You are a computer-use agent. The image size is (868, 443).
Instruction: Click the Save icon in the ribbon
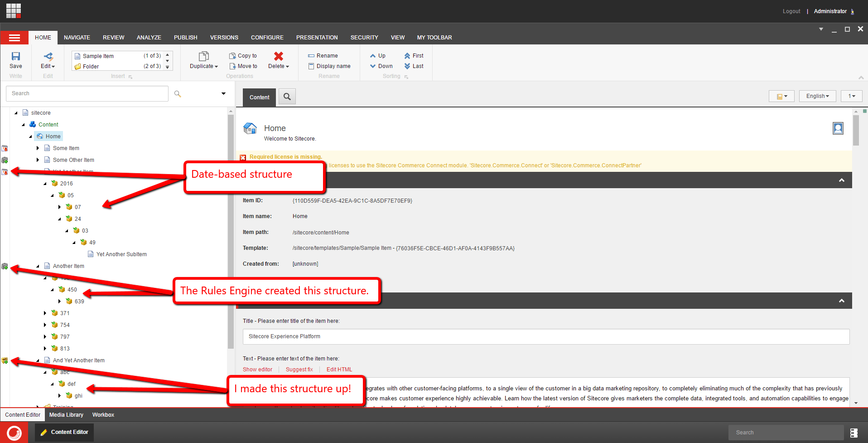point(16,57)
